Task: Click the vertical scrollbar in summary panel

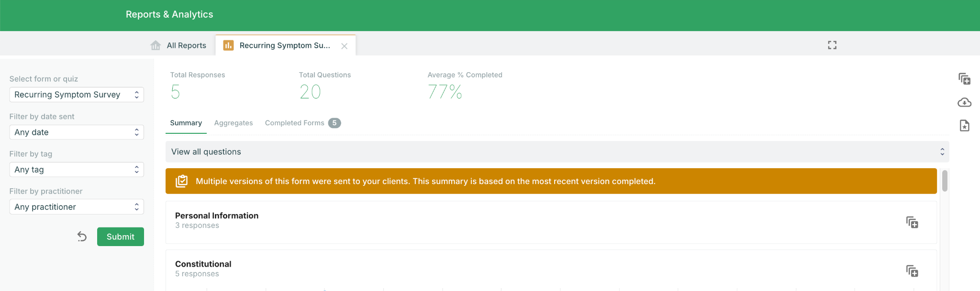Action: coord(945,182)
